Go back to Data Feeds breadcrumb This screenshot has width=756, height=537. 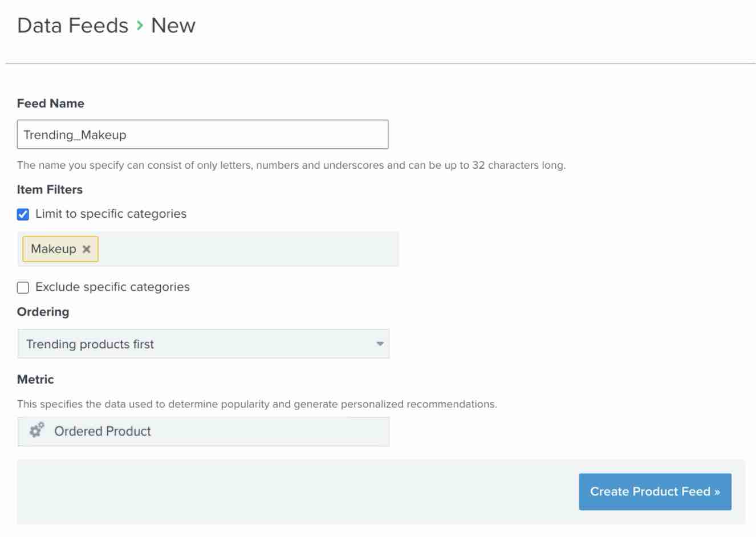coord(73,26)
